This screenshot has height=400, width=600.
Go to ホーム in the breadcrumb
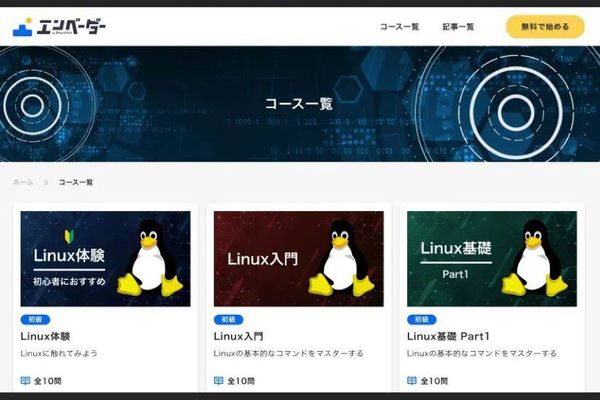tap(23, 182)
